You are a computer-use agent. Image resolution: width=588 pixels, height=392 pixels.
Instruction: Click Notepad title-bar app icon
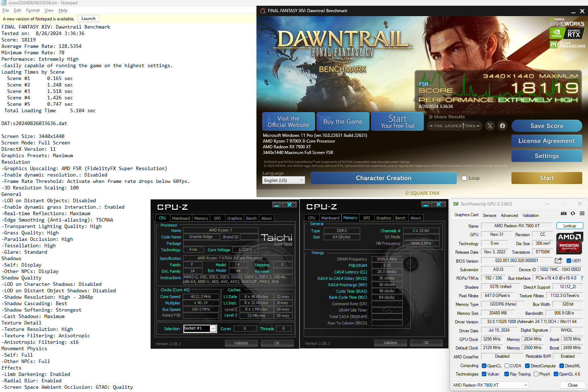click(x=4, y=3)
